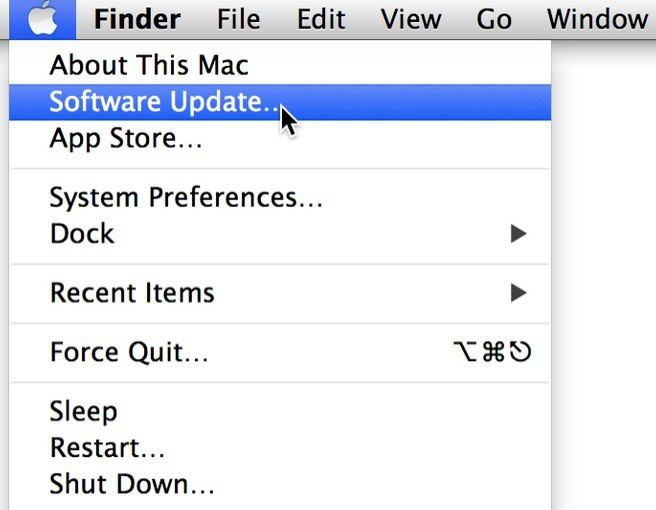656x510 pixels.
Task: Choose Software Update from Apple menu
Action: 165,102
